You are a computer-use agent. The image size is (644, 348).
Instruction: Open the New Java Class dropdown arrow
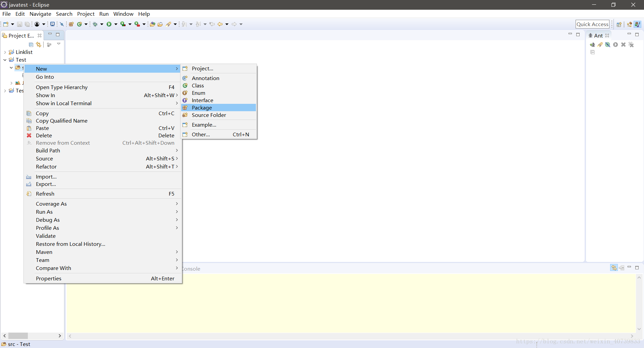(86, 24)
